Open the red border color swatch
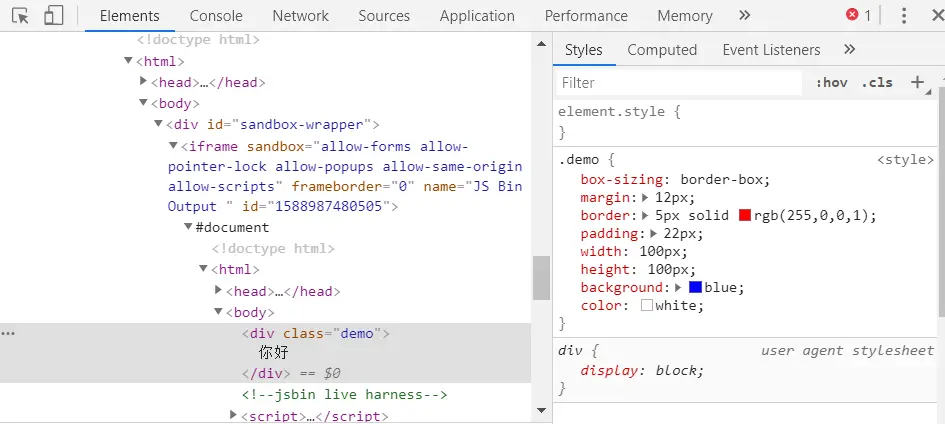The height and width of the screenshot is (424, 945). [745, 215]
